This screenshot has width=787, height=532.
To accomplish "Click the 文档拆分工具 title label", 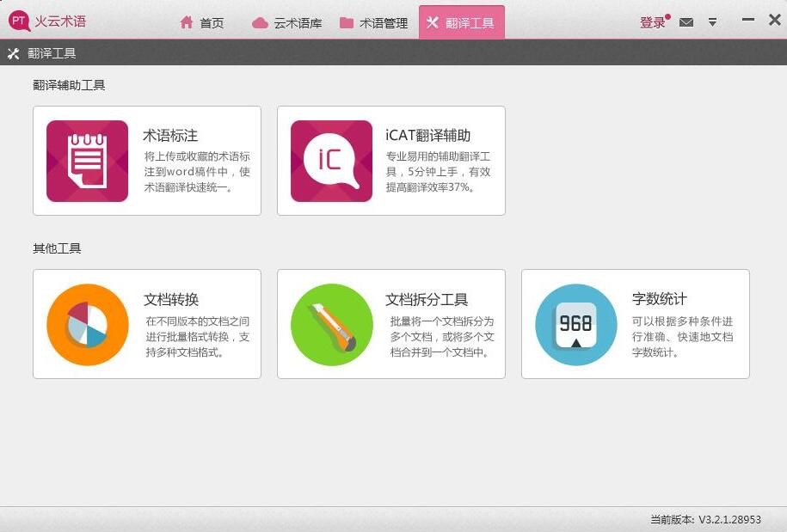I will (427, 299).
